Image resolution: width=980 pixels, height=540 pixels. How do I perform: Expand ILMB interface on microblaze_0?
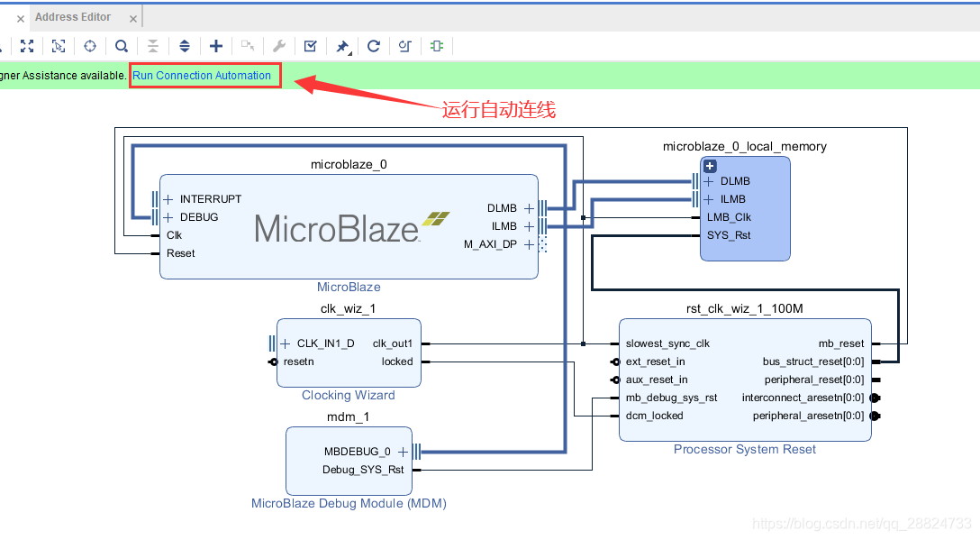(529, 226)
